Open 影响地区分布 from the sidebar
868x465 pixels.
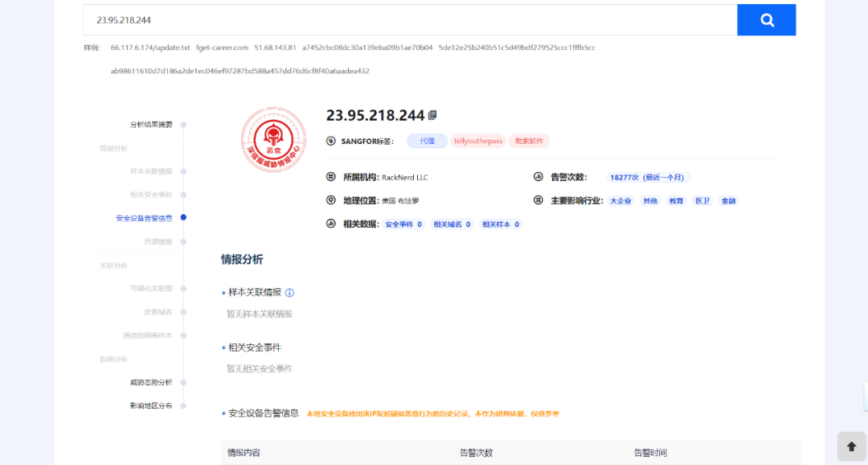click(151, 405)
